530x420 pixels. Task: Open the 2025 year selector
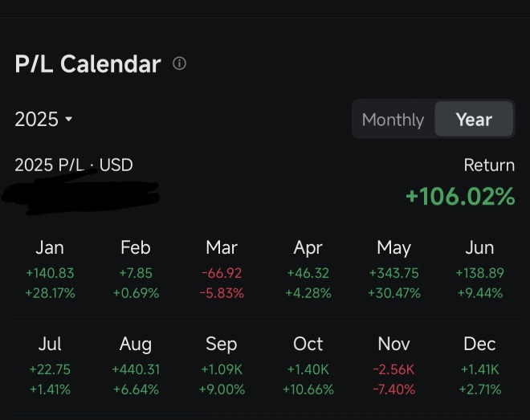point(43,120)
